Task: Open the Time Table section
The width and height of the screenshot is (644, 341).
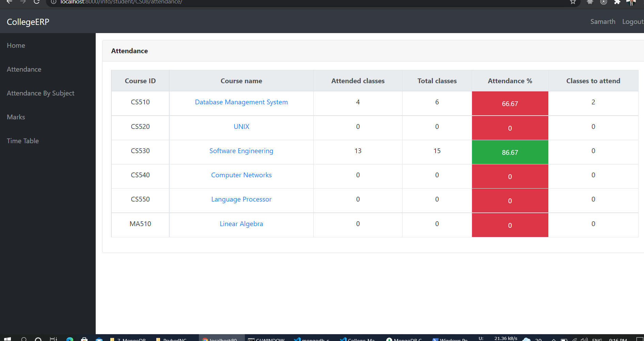Action: [x=22, y=140]
